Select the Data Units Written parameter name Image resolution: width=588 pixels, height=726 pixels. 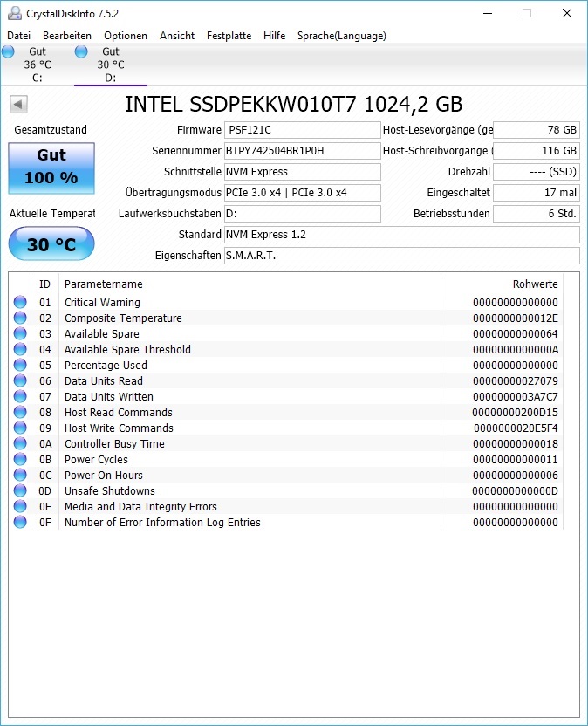[109, 397]
